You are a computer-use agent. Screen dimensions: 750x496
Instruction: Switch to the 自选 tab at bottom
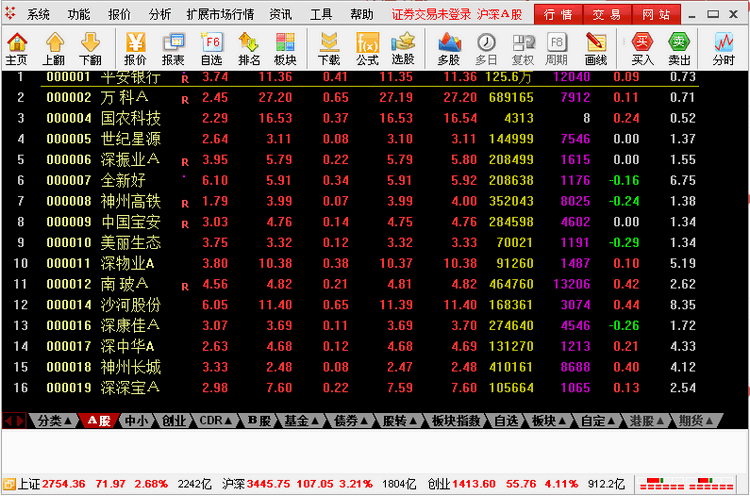click(x=506, y=421)
